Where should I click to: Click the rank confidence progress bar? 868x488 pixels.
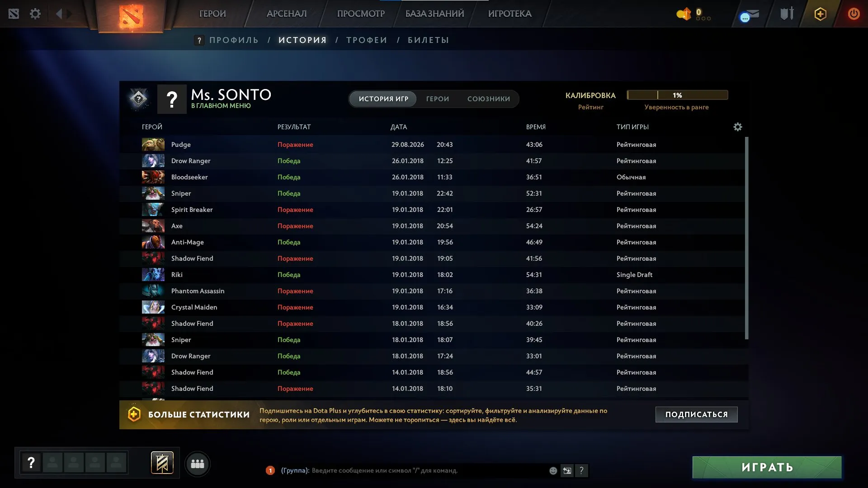coord(677,95)
